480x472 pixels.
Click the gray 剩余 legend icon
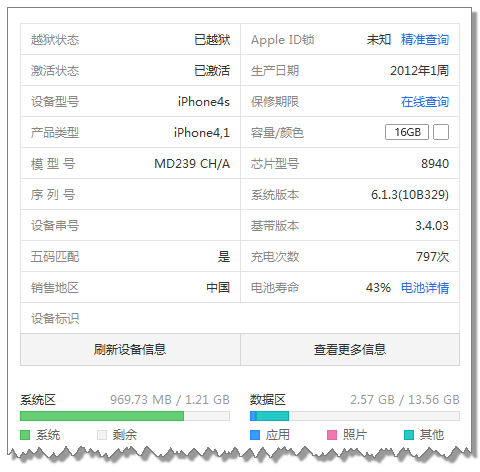pyautogui.click(x=102, y=435)
